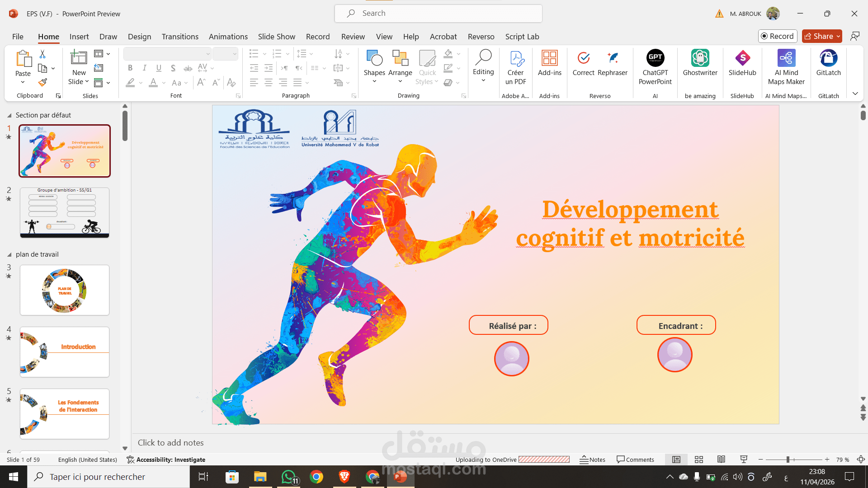Collapse the plan de travail section
Image resolution: width=868 pixels, height=488 pixels.
9,254
